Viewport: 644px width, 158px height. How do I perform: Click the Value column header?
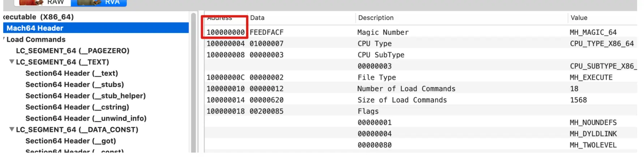[579, 18]
